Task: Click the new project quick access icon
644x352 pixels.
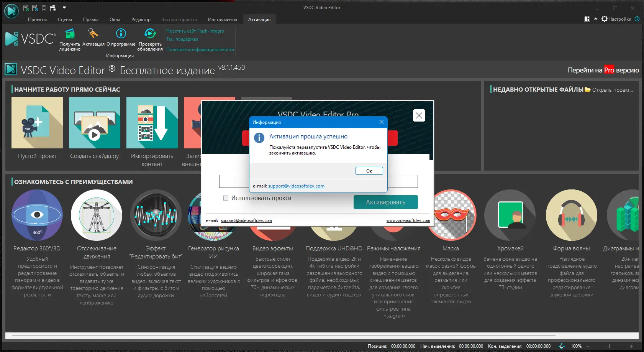Action: point(26,8)
